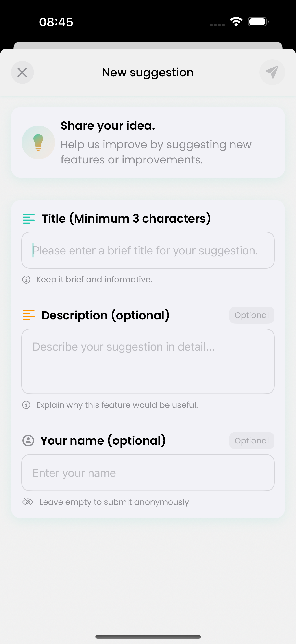Tap the teal lines icon beside Title

[x=28, y=218]
